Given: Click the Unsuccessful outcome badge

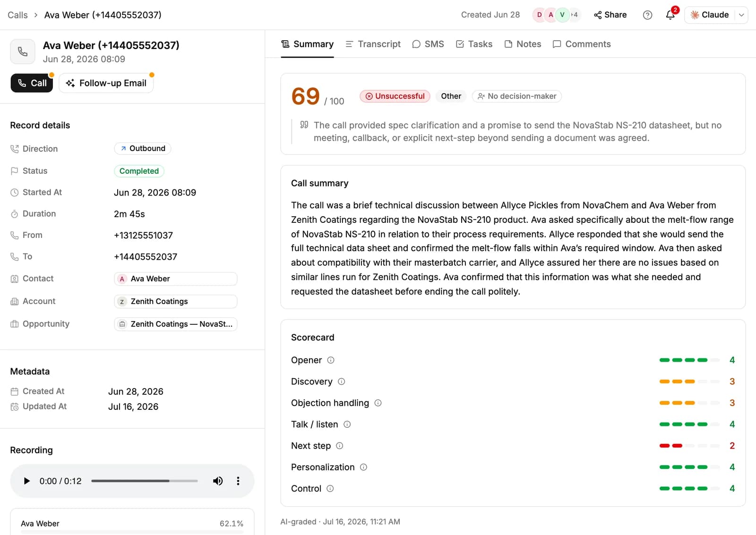Looking at the screenshot, I should [395, 96].
